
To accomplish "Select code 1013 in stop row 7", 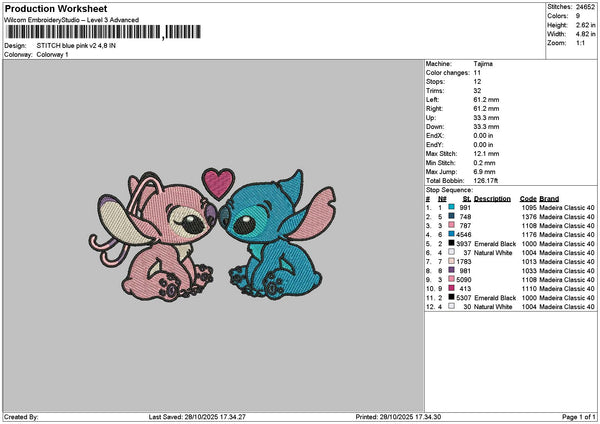I will click(x=529, y=262).
